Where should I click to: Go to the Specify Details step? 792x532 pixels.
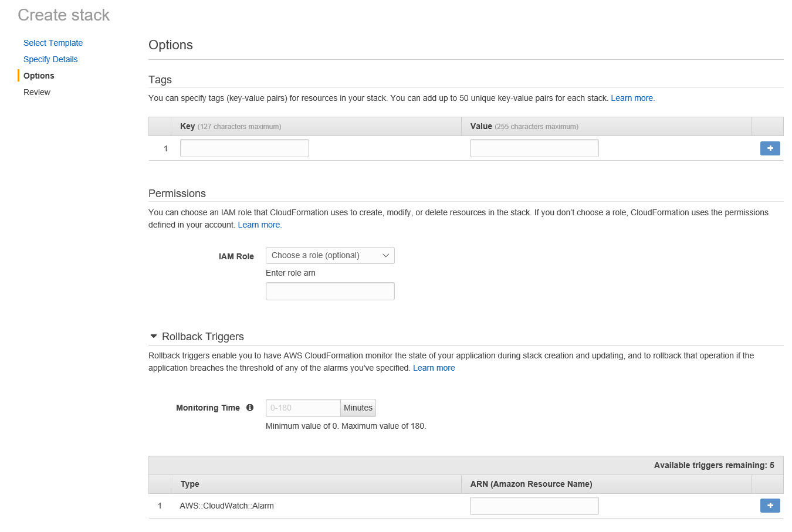tap(50, 59)
